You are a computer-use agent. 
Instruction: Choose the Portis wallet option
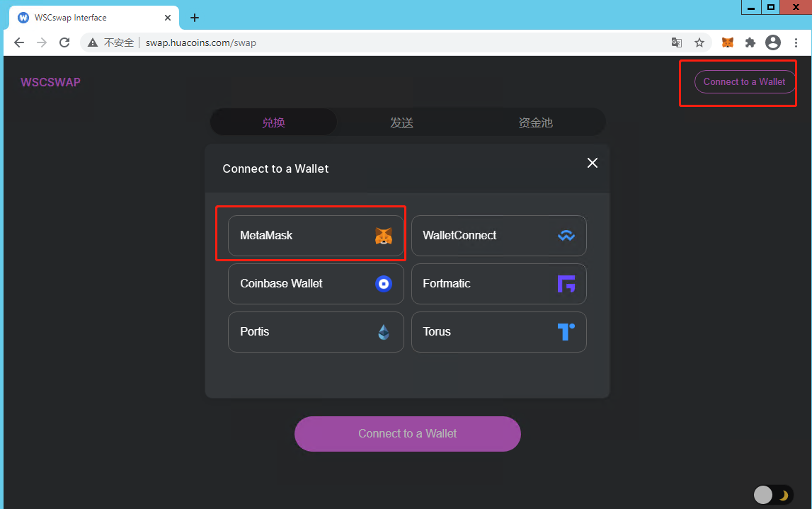316,332
